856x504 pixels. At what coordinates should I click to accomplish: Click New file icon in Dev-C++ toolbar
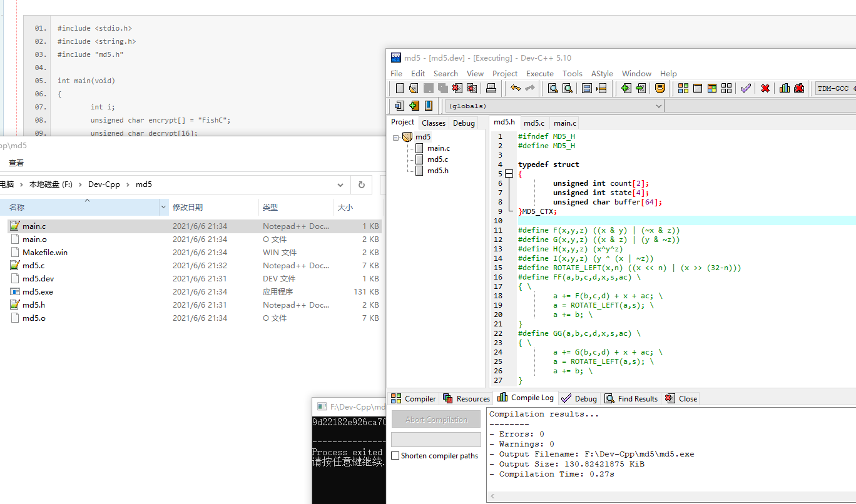click(x=399, y=88)
